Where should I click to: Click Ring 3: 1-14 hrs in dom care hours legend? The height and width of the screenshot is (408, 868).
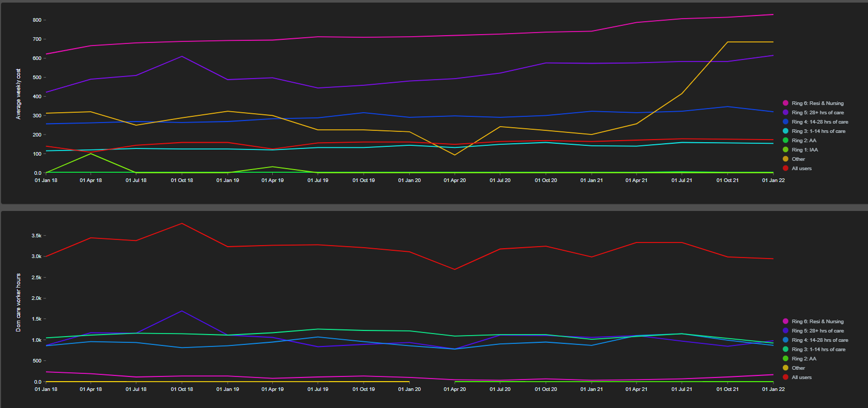click(818, 350)
